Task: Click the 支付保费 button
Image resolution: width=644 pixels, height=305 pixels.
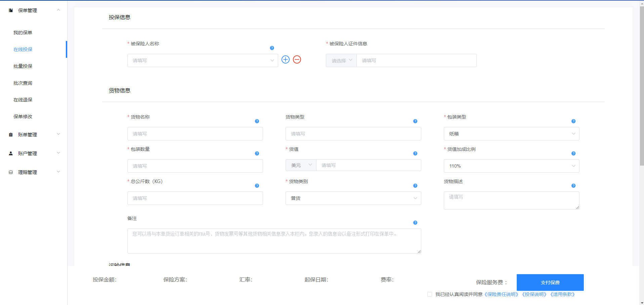Action: (x=550, y=282)
